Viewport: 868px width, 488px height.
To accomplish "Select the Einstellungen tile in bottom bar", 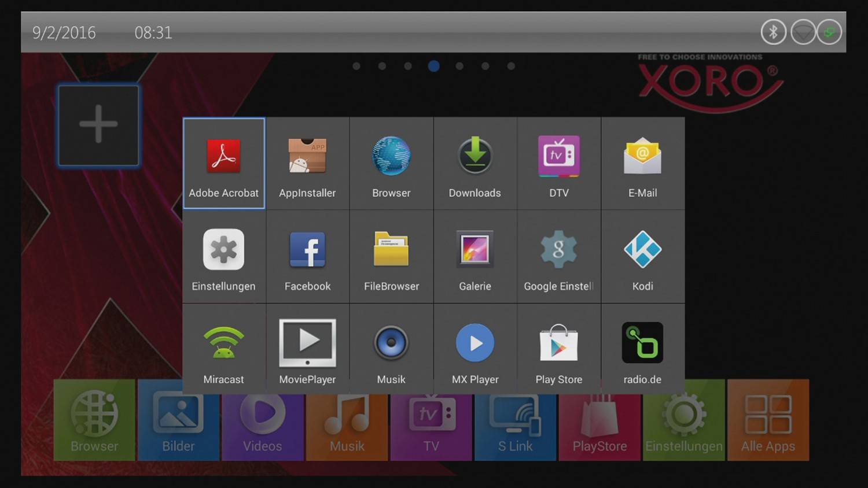I will 684,428.
